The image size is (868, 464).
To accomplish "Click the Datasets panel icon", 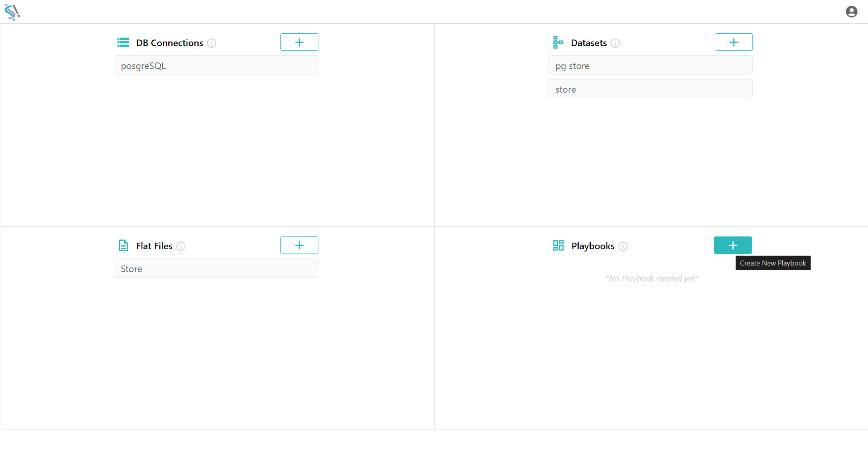I will tap(557, 42).
